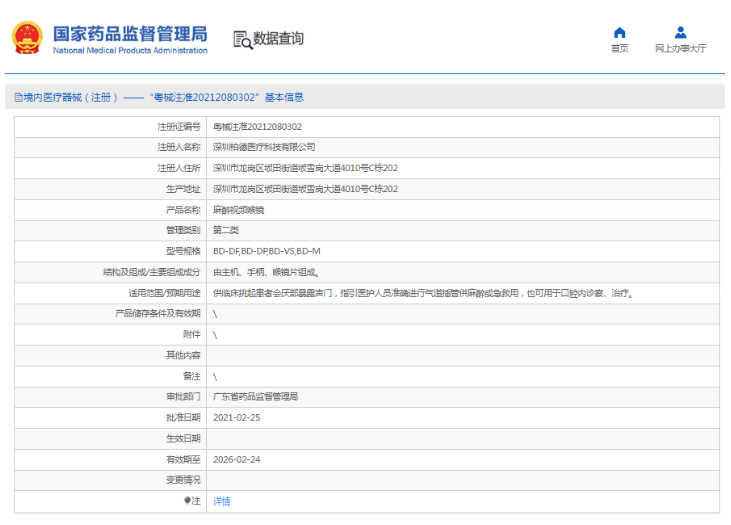Click the 生产地址 address value
This screenshot has width=731, height=525.
tap(305, 189)
